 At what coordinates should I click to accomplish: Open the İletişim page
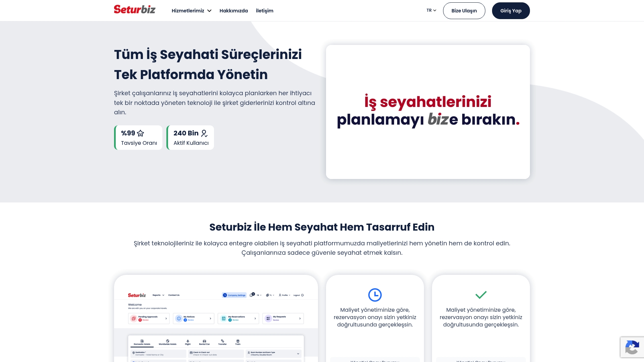tap(265, 11)
